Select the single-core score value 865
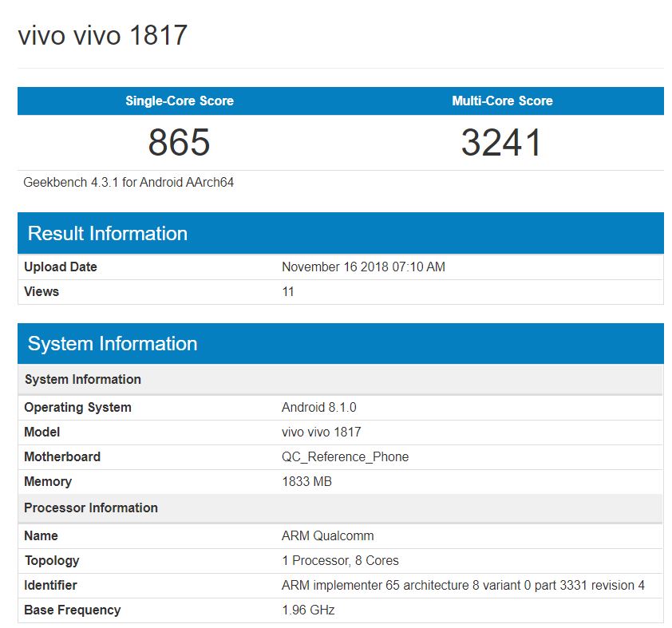 179,142
